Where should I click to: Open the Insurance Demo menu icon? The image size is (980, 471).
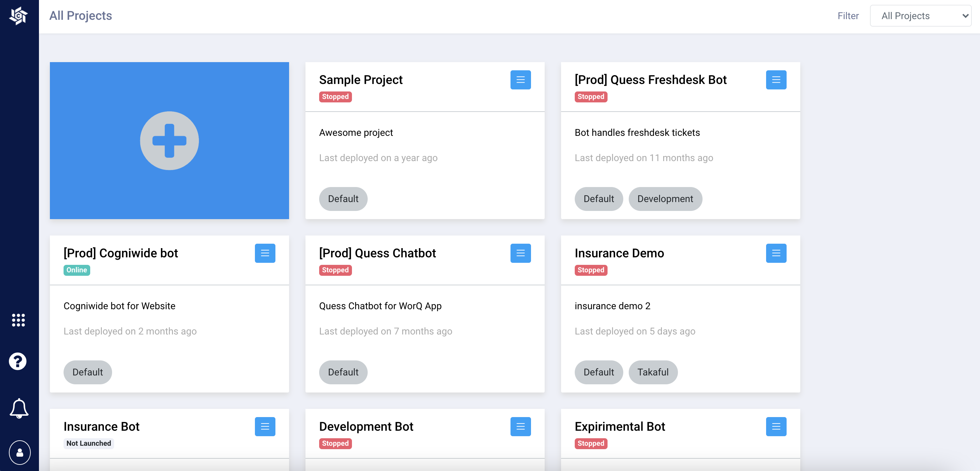pyautogui.click(x=776, y=253)
